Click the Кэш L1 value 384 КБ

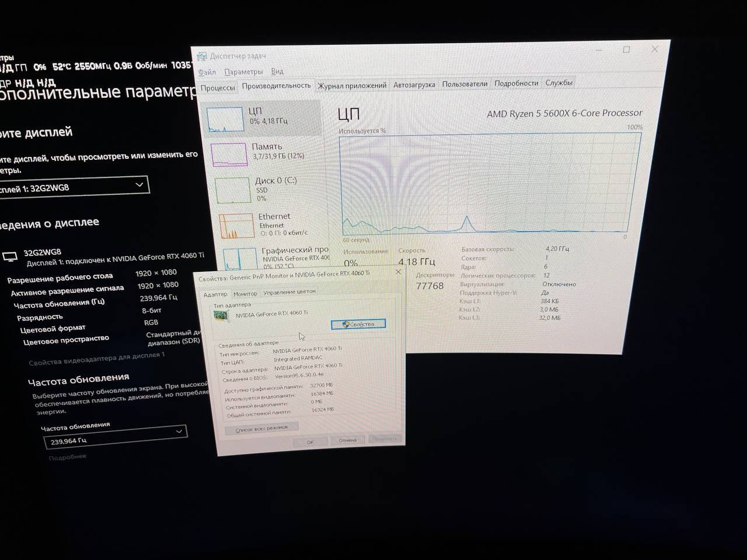550,301
